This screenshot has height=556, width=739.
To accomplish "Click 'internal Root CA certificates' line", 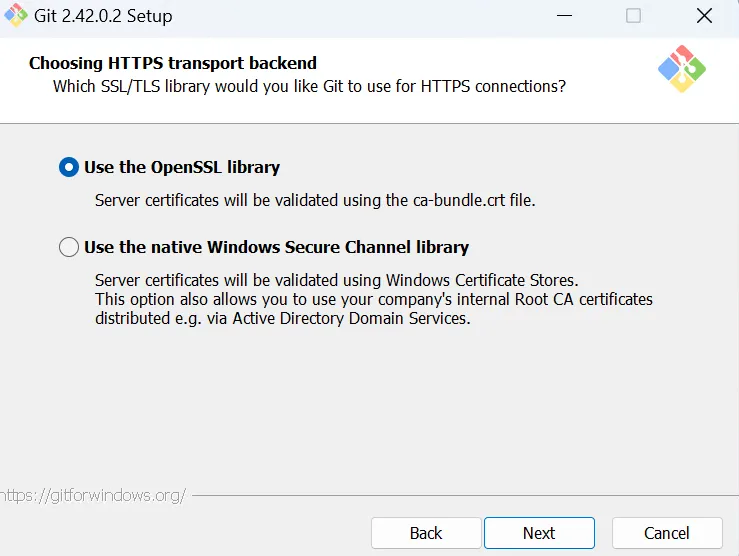I will (x=374, y=299).
